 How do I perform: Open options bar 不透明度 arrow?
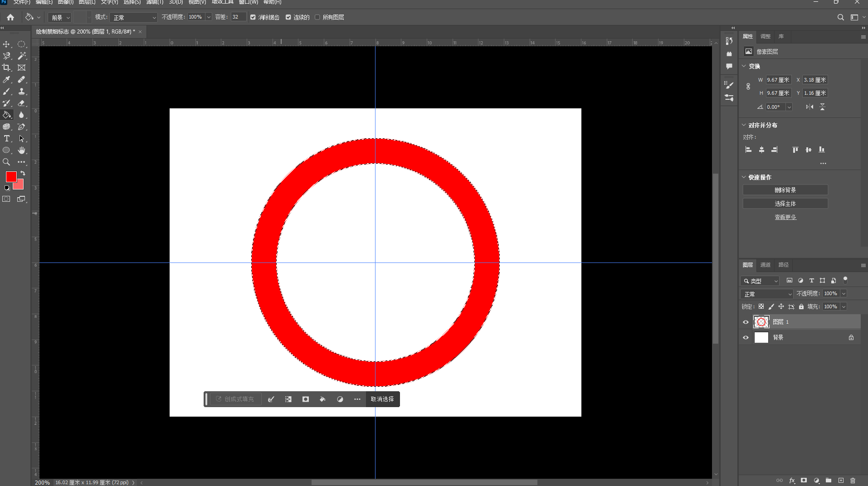tap(209, 17)
